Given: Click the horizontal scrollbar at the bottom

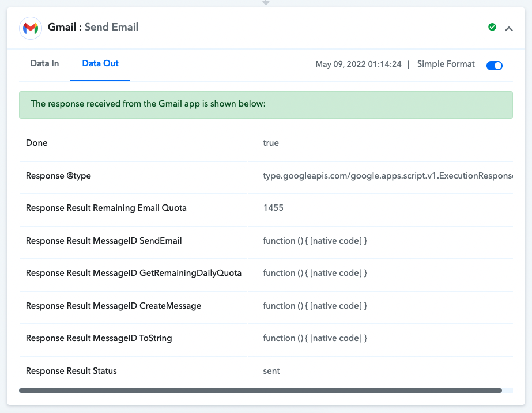Looking at the screenshot, I should coord(261,391).
